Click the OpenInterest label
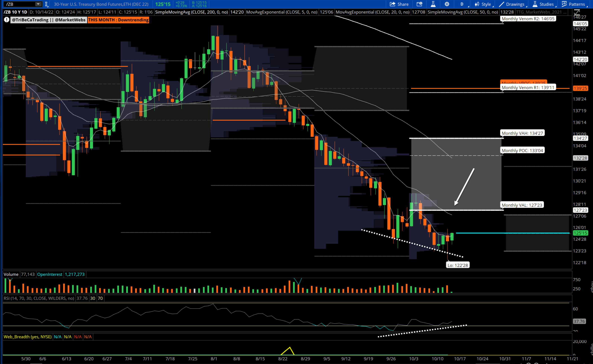The height and width of the screenshot is (364, 593). pyautogui.click(x=50, y=274)
